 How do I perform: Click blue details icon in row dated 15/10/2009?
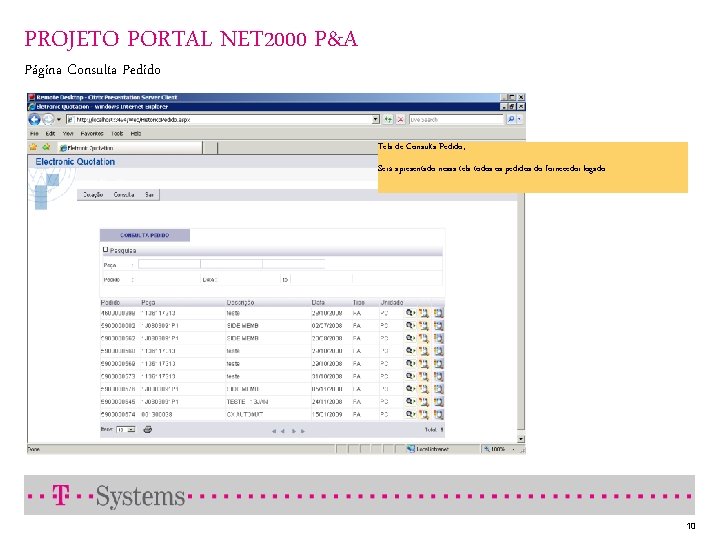(439, 414)
